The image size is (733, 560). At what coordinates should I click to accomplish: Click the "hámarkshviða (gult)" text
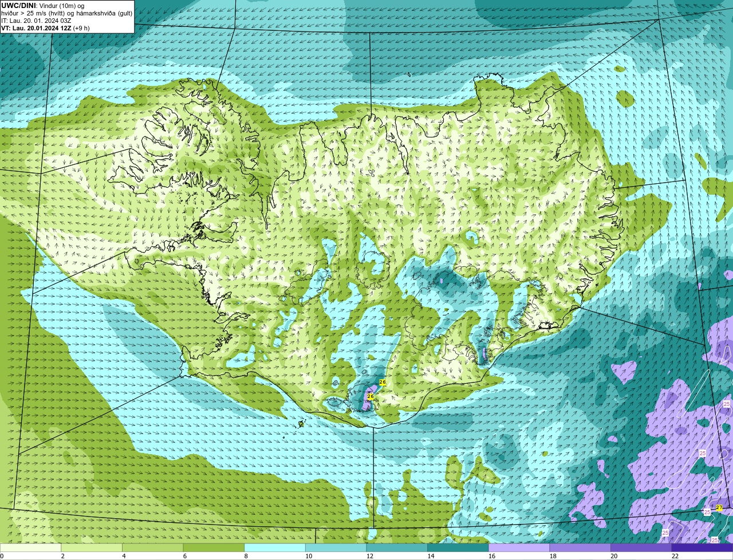click(x=104, y=13)
